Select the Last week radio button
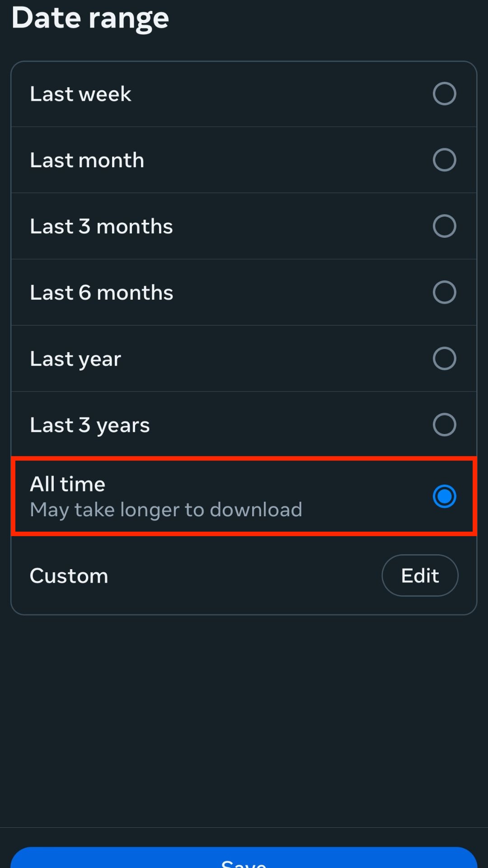The height and width of the screenshot is (868, 488). click(444, 94)
